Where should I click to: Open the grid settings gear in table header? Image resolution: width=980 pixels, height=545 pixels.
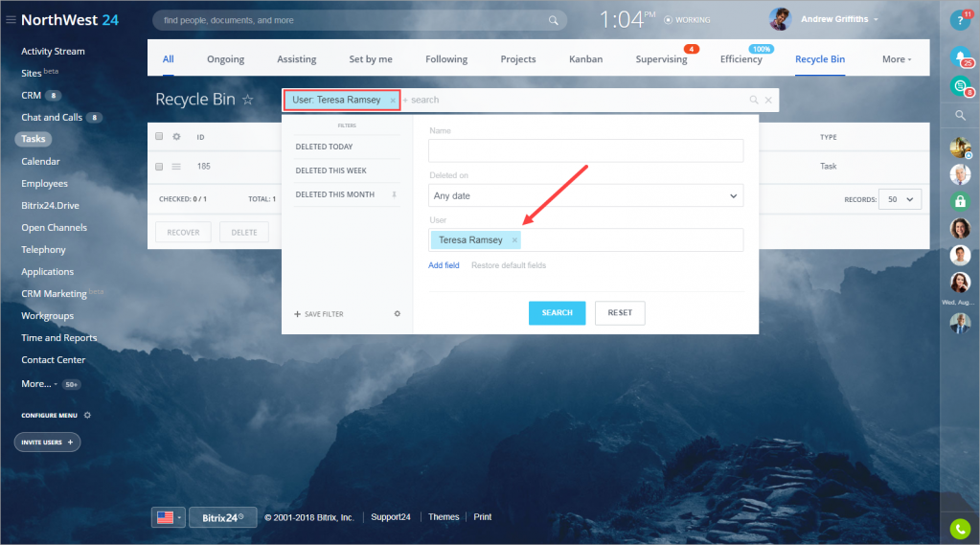pyautogui.click(x=177, y=136)
